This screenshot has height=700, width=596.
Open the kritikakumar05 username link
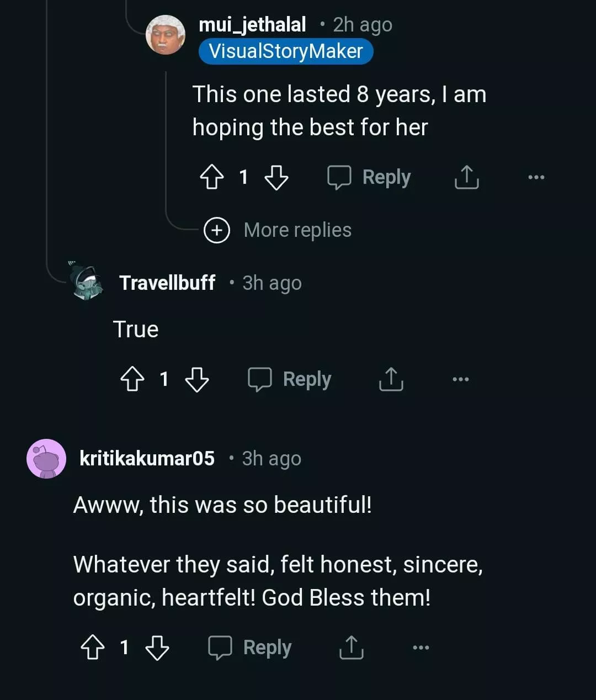(x=147, y=458)
